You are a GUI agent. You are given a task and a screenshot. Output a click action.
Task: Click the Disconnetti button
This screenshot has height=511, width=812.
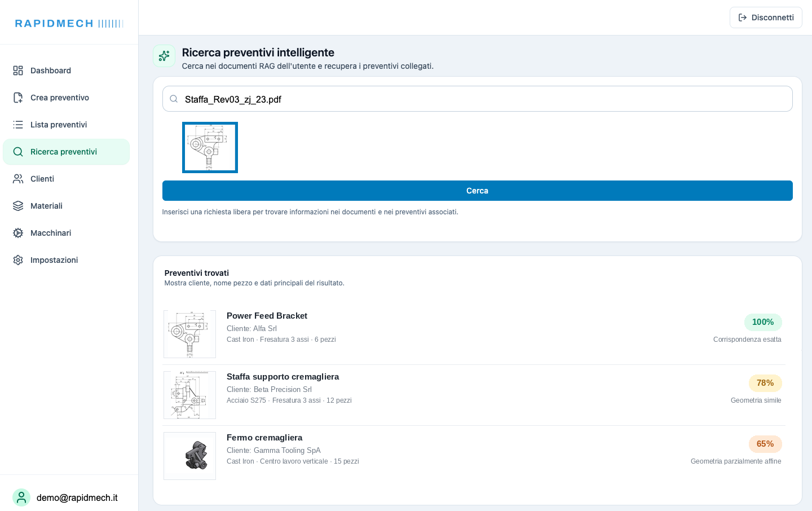(x=766, y=17)
